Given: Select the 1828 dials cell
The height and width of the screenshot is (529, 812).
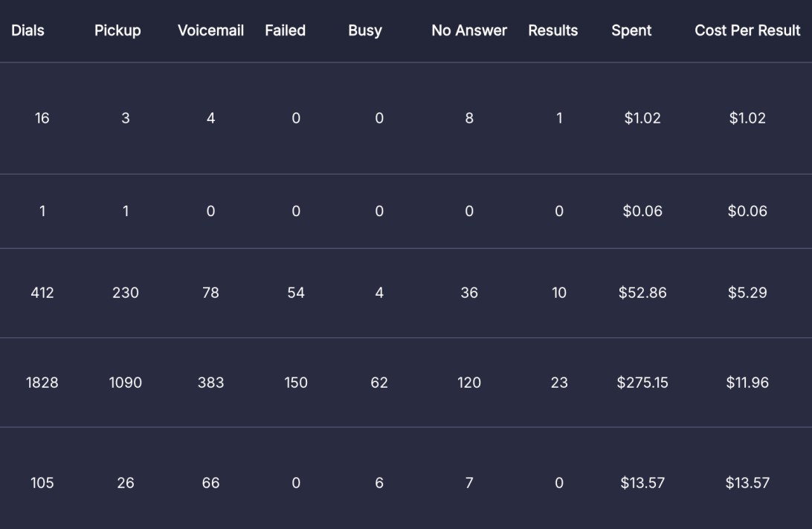Looking at the screenshot, I should [x=42, y=383].
